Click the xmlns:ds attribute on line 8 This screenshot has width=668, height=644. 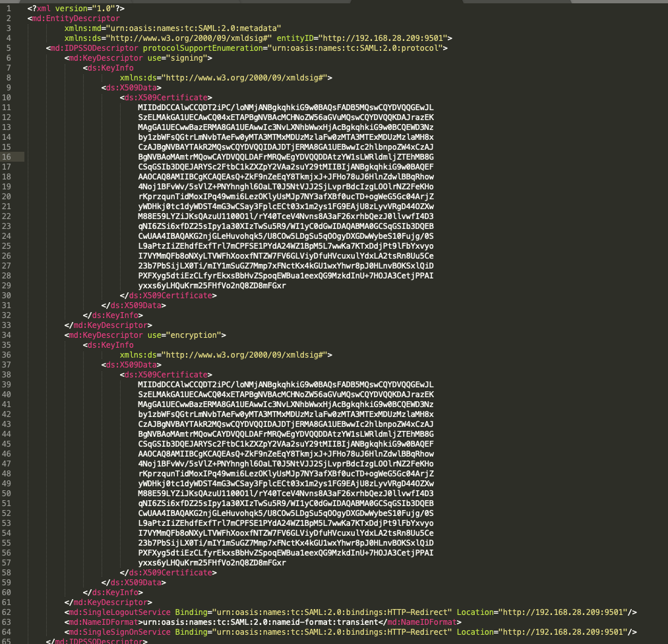[224, 78]
